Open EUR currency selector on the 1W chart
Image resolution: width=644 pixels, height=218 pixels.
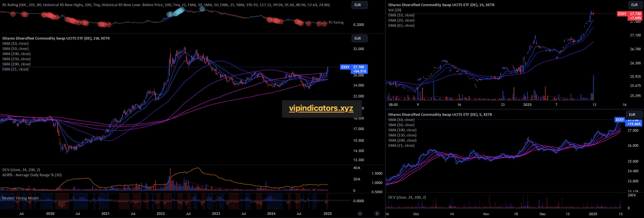pos(359,38)
